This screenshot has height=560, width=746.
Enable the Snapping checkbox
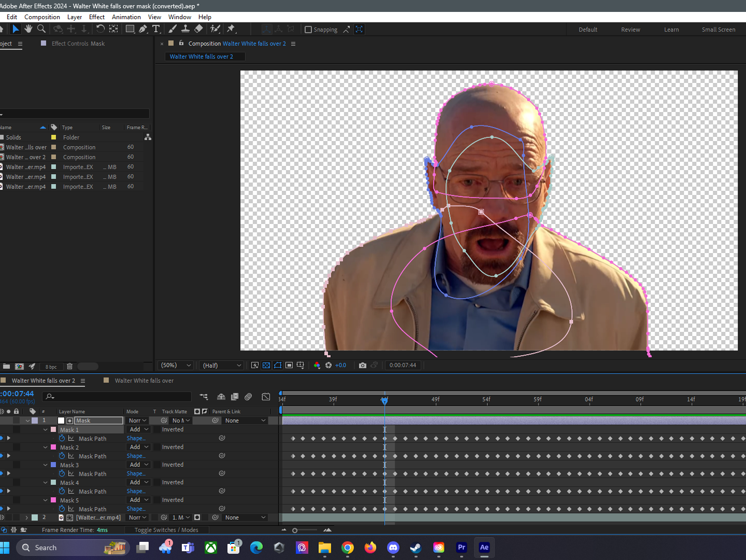click(x=308, y=30)
